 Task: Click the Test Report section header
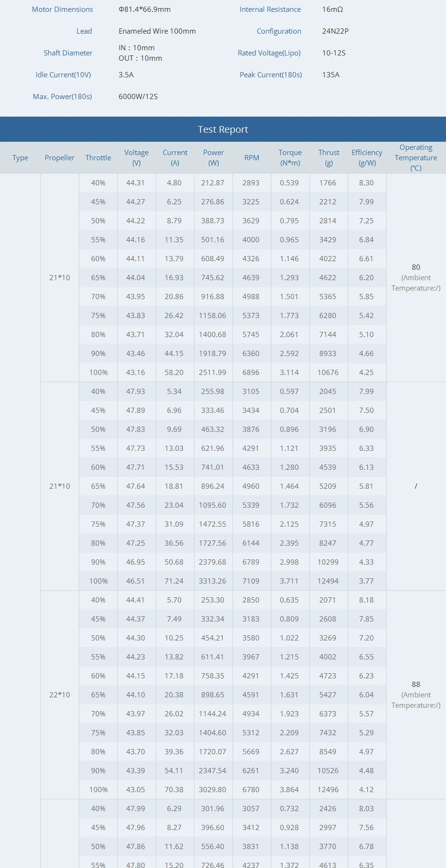(223, 129)
